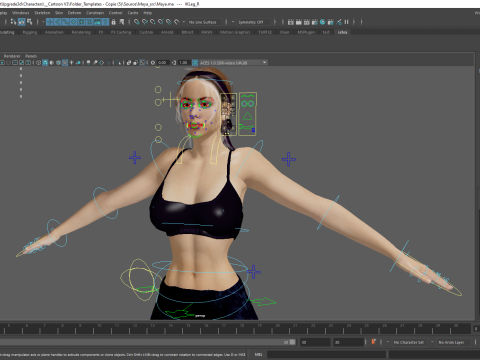Image resolution: width=480 pixels, height=360 pixels.
Task: Enable the Snap to grids magnet icon
Action: 137,22
